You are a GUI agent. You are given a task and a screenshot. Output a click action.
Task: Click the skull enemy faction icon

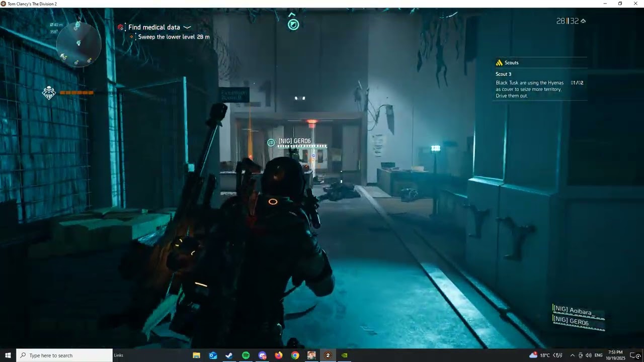[x=48, y=93]
